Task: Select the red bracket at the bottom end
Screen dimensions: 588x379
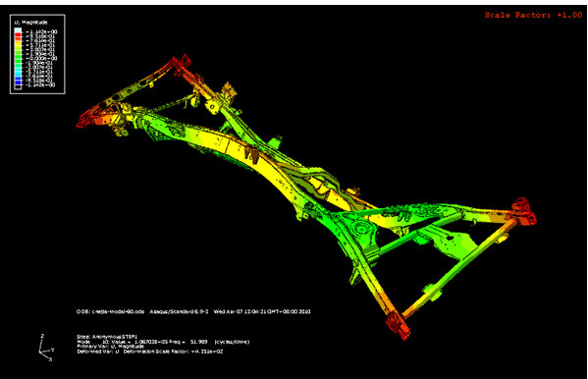Action: (398, 325)
